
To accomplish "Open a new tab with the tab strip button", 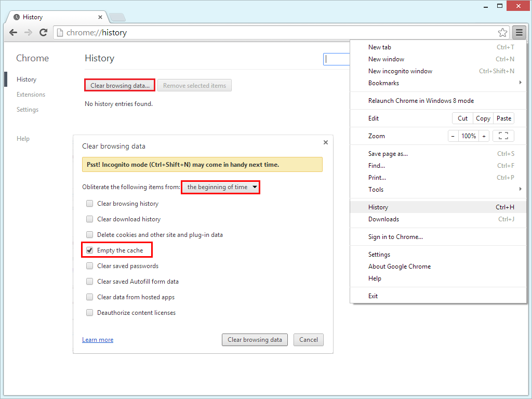I will [117, 17].
